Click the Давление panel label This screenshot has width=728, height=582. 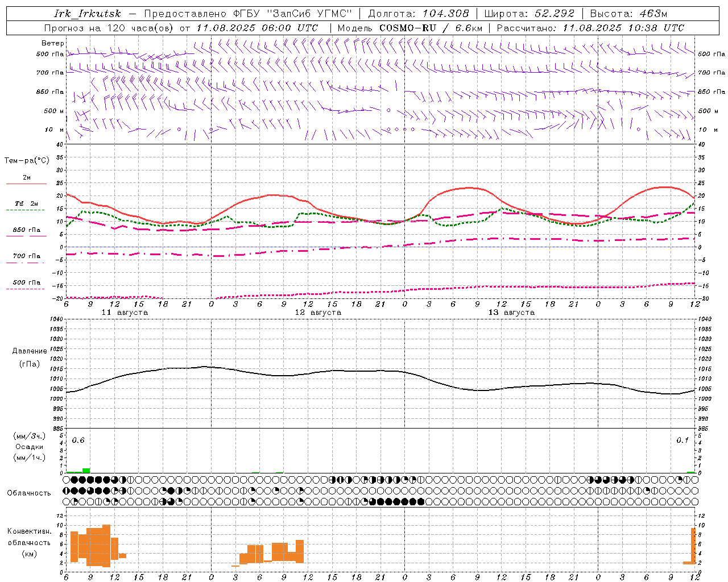coord(30,351)
